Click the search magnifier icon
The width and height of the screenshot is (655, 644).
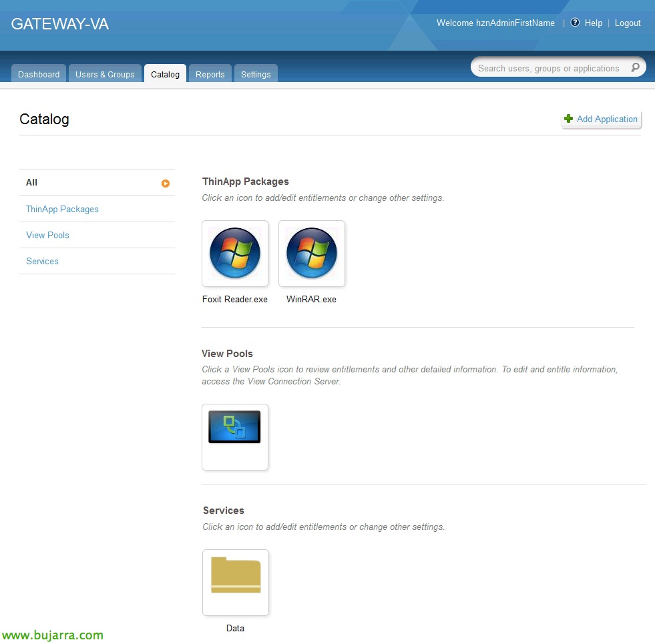pos(635,67)
